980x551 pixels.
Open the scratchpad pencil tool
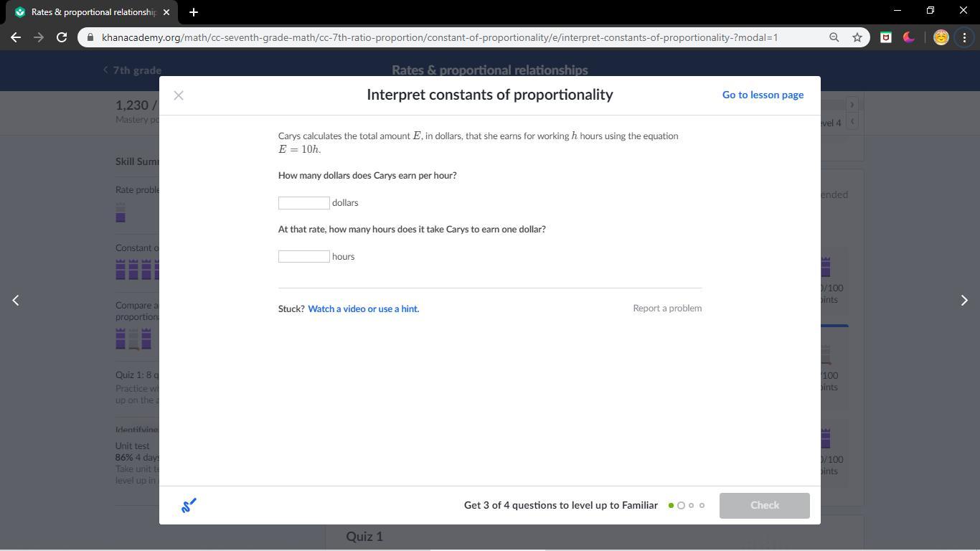(189, 506)
